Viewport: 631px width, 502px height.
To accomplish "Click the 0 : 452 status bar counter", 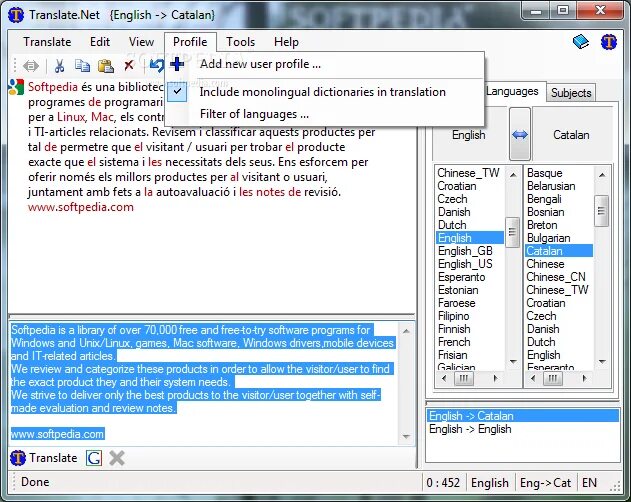I will pos(443,482).
